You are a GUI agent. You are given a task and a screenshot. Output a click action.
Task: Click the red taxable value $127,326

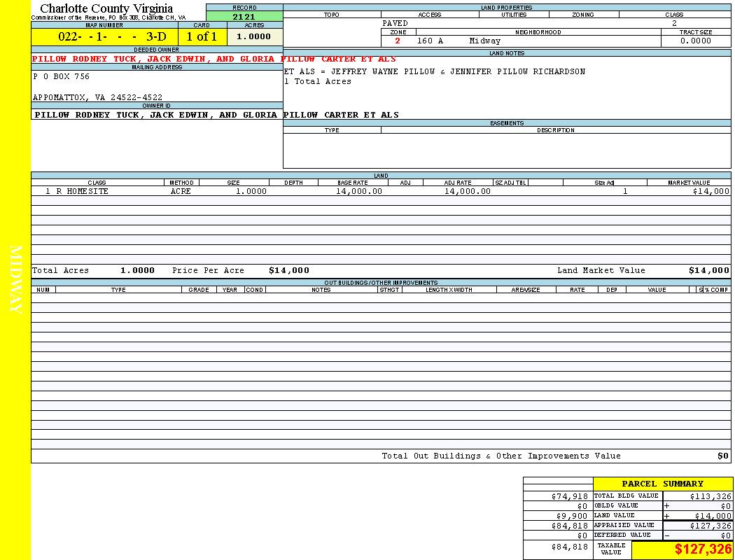(x=703, y=549)
